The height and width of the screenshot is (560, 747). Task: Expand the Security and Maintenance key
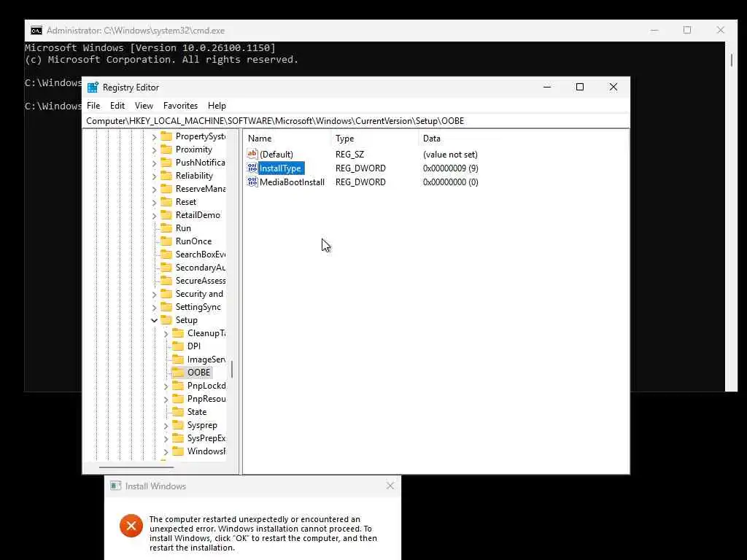click(x=154, y=295)
